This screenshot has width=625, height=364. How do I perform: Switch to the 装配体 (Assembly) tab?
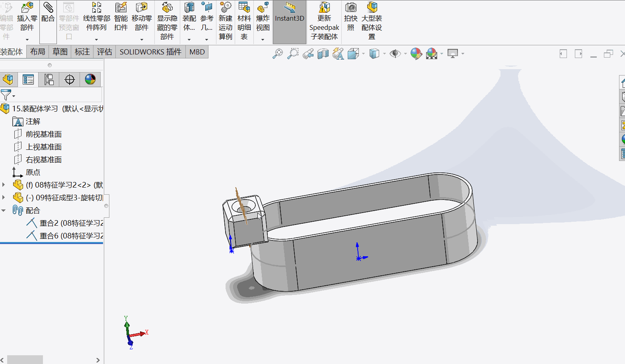[12, 52]
